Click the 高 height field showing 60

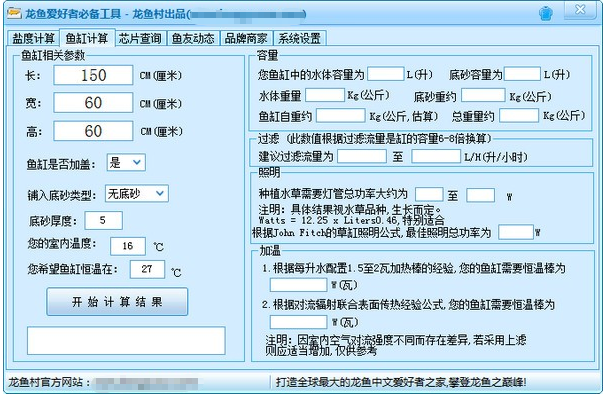point(93,131)
